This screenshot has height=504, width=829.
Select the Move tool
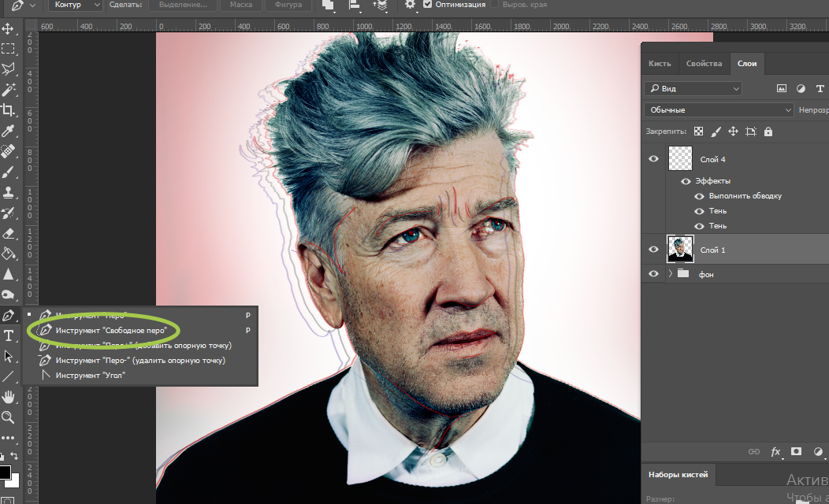[x=8, y=28]
